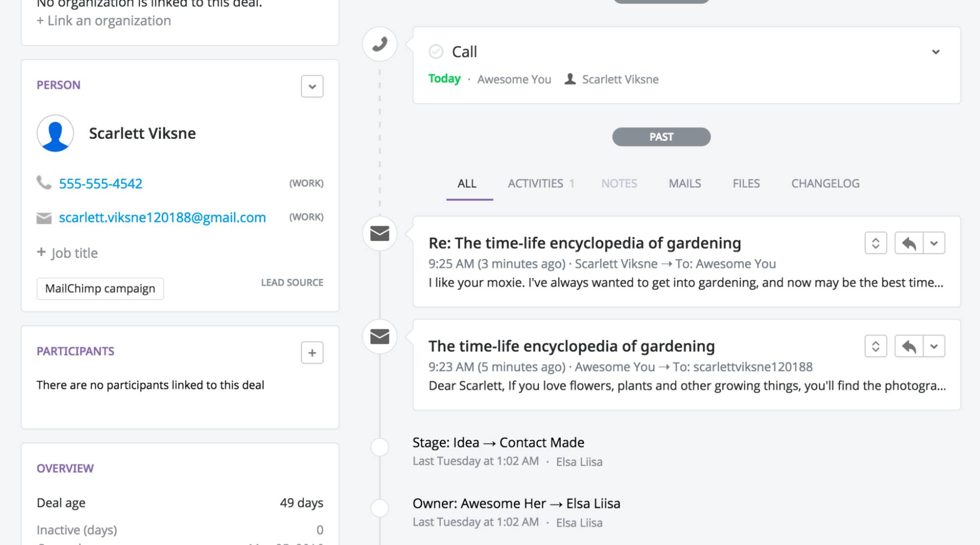This screenshot has height=545, width=980.
Task: Click Add participant plus button
Action: [x=311, y=352]
